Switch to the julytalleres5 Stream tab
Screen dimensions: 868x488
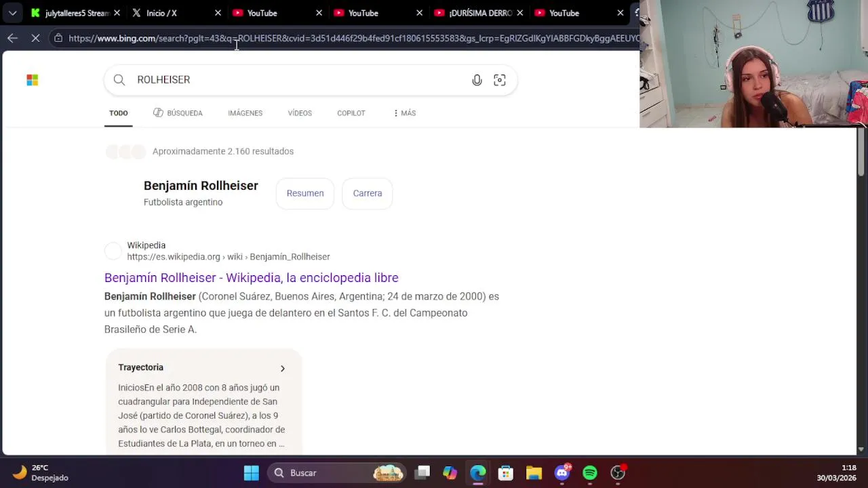(75, 13)
